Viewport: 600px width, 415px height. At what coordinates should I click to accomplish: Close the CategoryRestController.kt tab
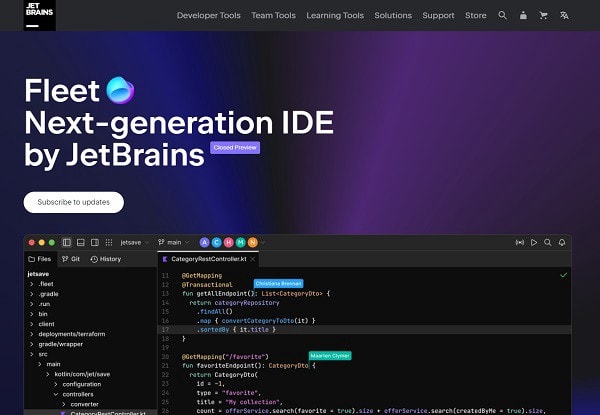(x=253, y=259)
